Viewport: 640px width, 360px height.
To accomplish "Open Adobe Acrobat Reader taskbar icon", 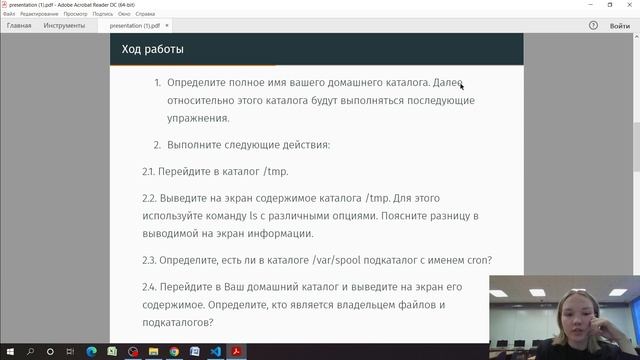I will pyautogui.click(x=236, y=351).
